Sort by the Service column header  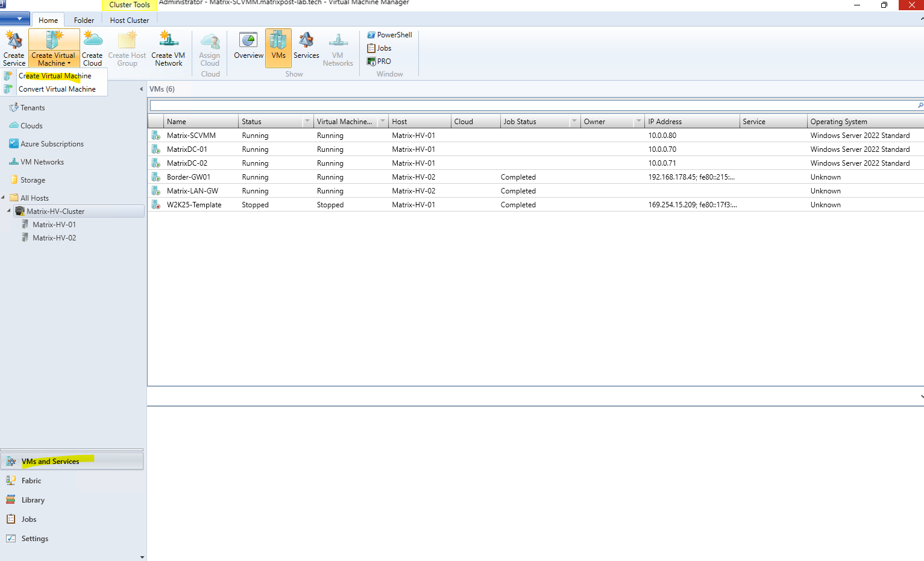(773, 122)
